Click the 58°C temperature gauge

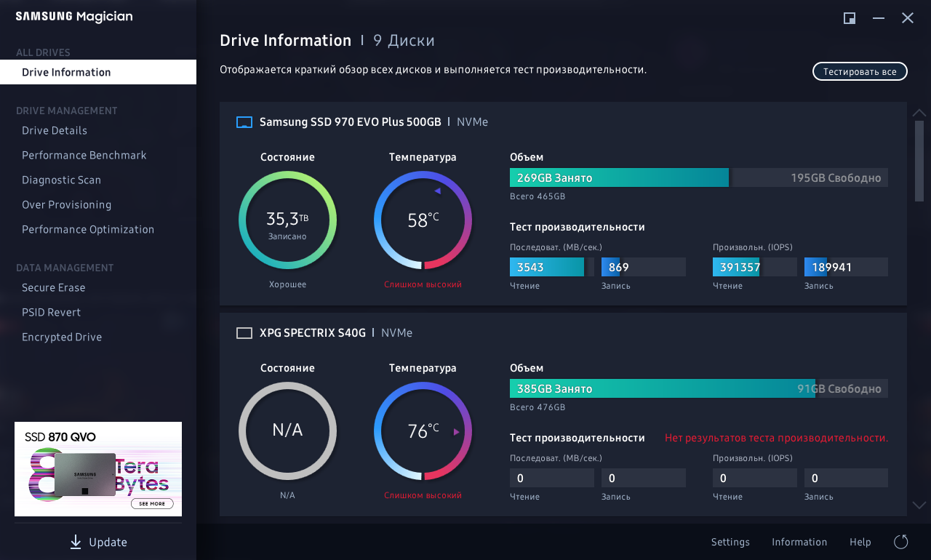pyautogui.click(x=423, y=220)
